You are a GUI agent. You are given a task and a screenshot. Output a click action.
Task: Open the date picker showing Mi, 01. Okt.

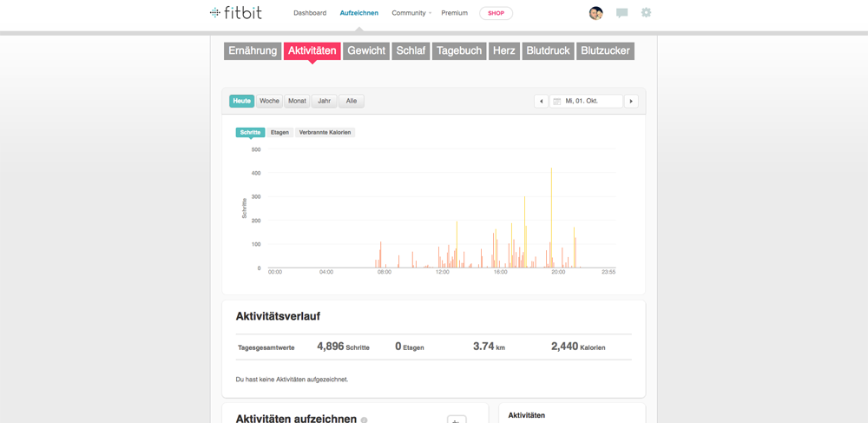click(x=586, y=102)
